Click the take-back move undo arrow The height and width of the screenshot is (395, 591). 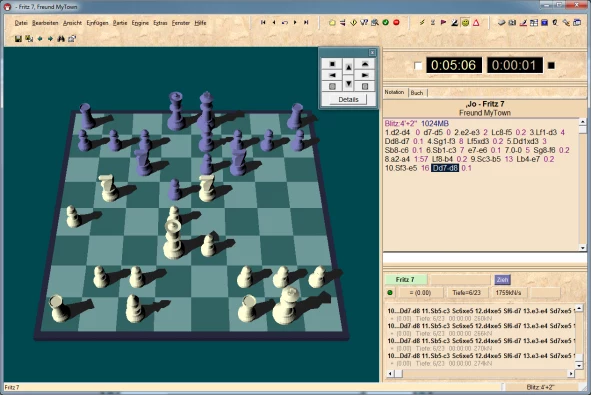[285, 23]
